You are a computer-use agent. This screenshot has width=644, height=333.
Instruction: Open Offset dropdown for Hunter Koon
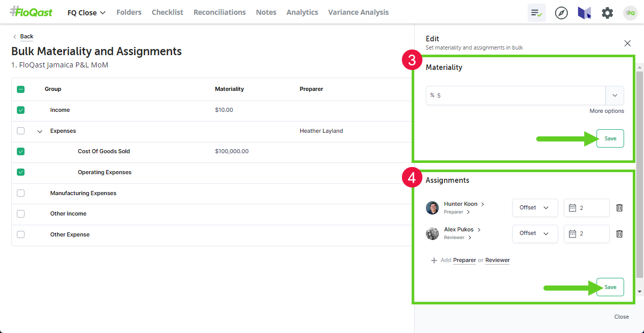click(x=535, y=208)
